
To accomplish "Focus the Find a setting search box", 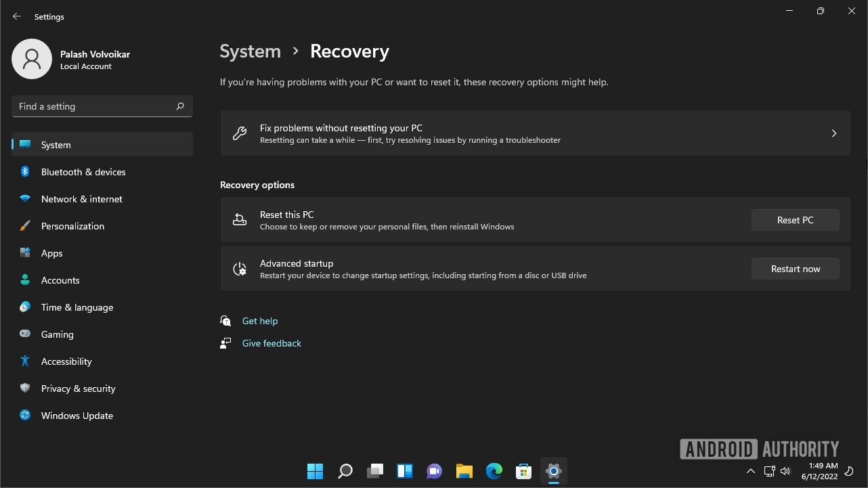I will point(102,106).
